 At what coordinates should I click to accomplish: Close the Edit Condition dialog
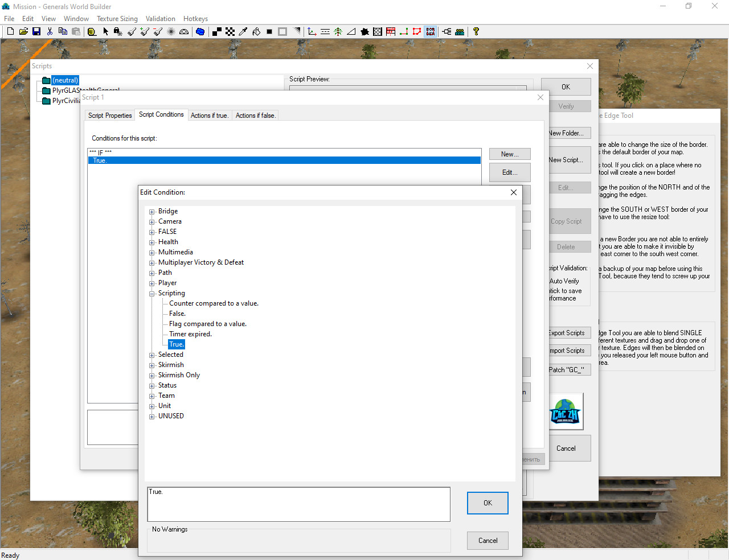(514, 192)
